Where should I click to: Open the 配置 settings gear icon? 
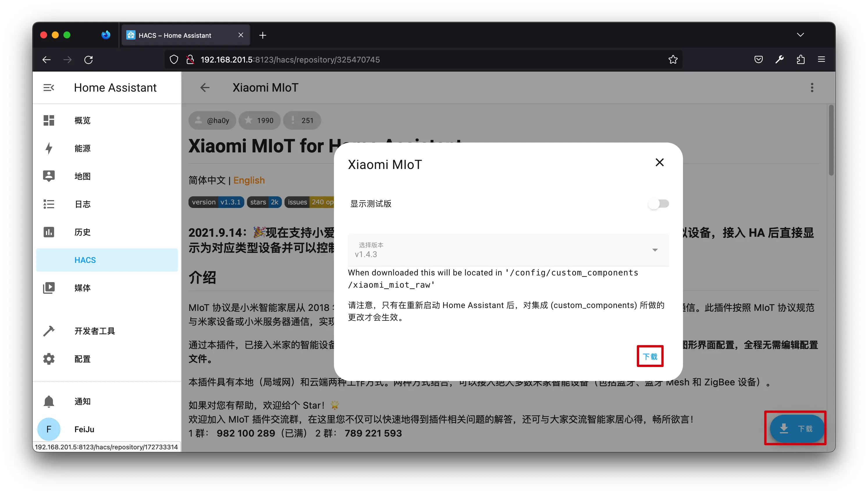49,359
